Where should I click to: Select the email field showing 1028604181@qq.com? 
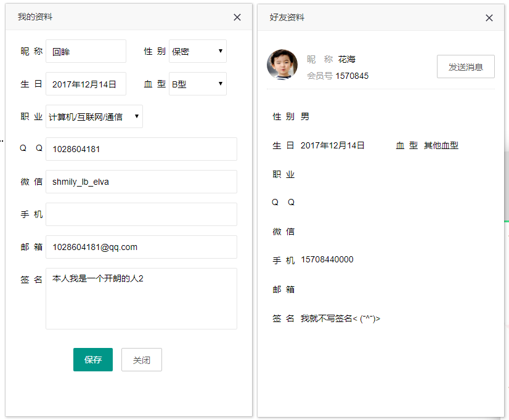(x=140, y=247)
